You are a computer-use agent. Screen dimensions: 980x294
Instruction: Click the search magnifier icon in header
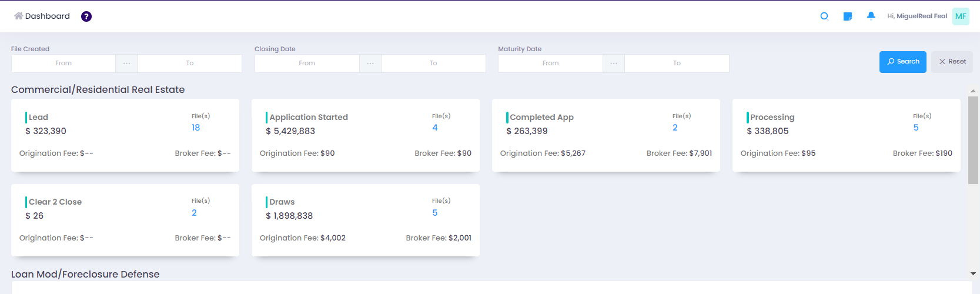pos(824,16)
